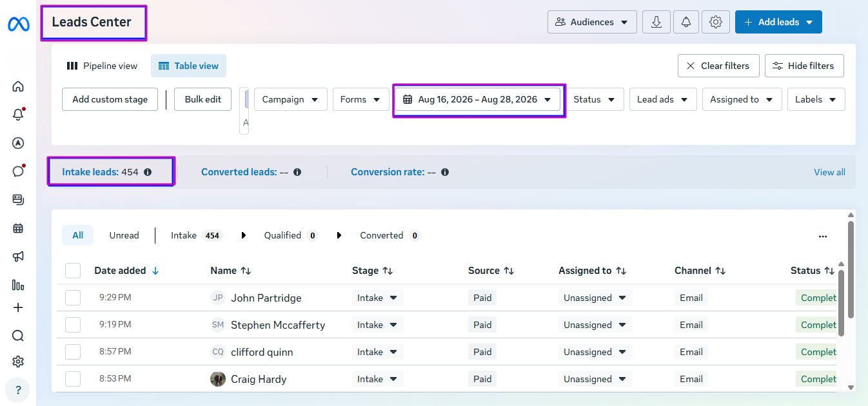Tick the select-all header checkbox

(73, 271)
